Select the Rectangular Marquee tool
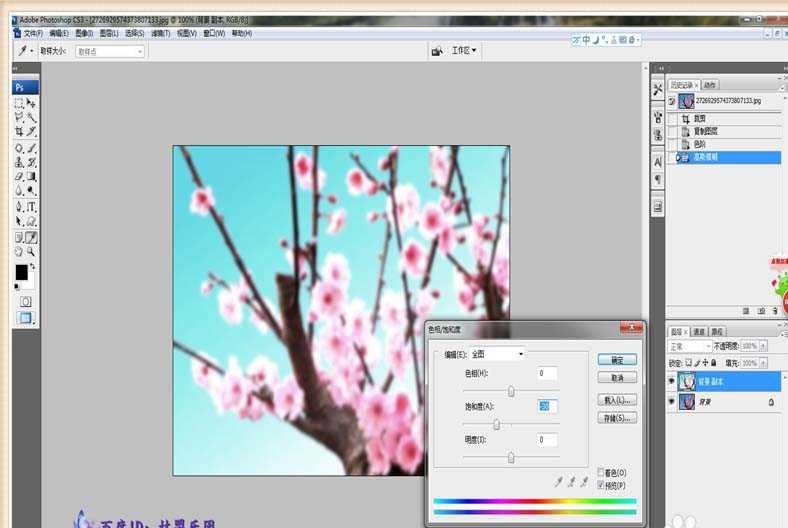 19,103
